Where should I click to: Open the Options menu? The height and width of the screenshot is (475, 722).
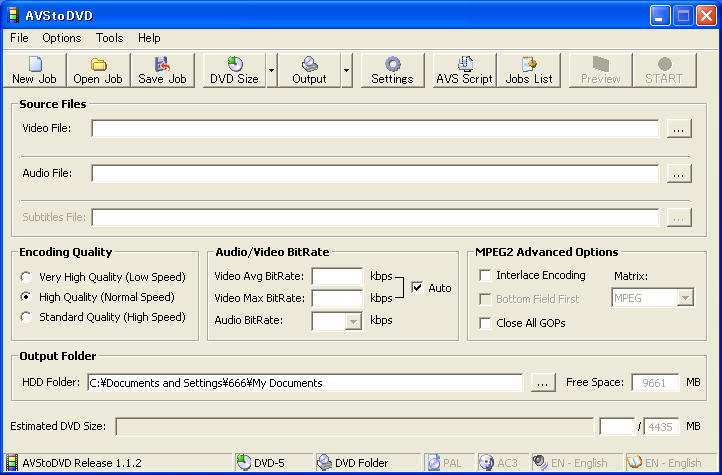(62, 38)
